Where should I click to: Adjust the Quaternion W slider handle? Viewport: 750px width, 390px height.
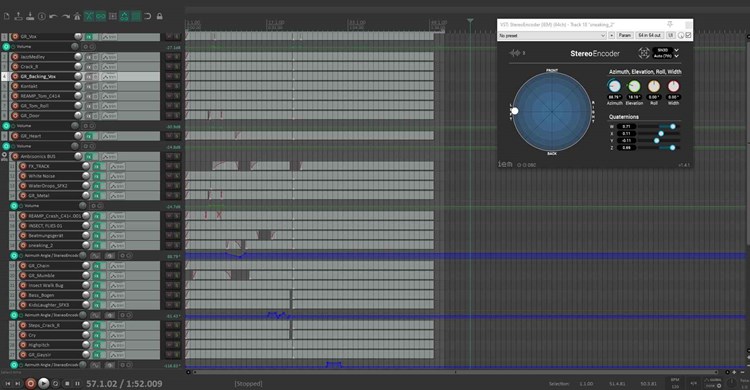pos(673,126)
